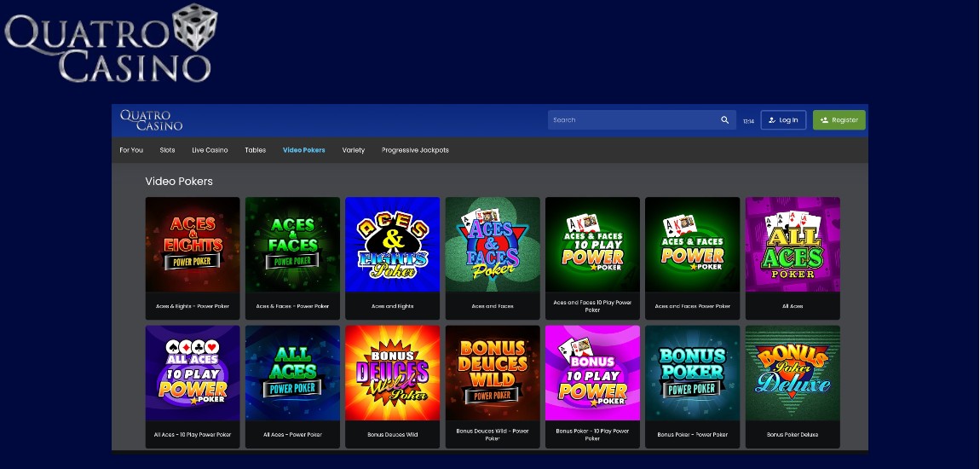Open Bonus Deuces Wild Power Poker thumbnail
The width and height of the screenshot is (980, 469).
(x=493, y=373)
